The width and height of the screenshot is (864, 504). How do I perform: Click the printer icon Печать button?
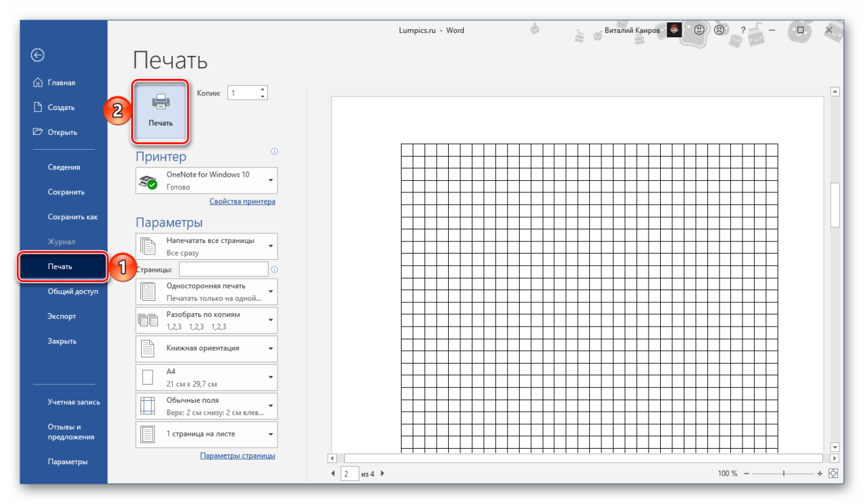pos(161,111)
